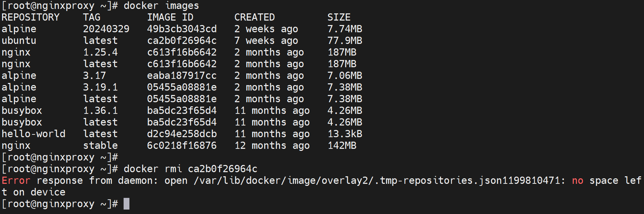Click the REPOSITORY column header

click(x=30, y=17)
